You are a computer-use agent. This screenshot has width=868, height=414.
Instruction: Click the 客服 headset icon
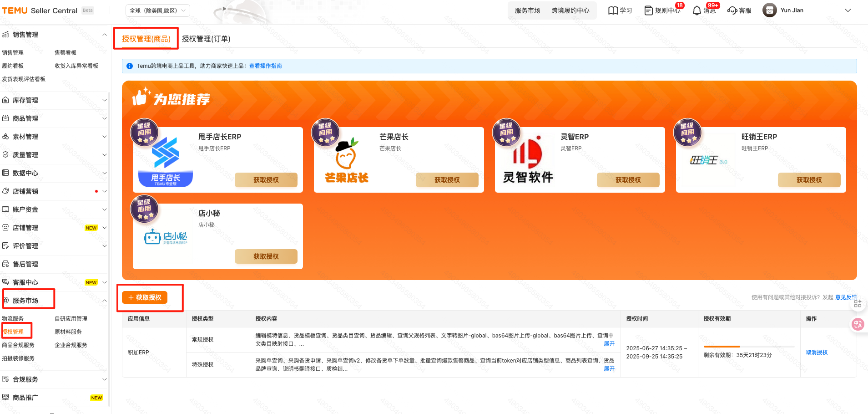pyautogui.click(x=732, y=10)
